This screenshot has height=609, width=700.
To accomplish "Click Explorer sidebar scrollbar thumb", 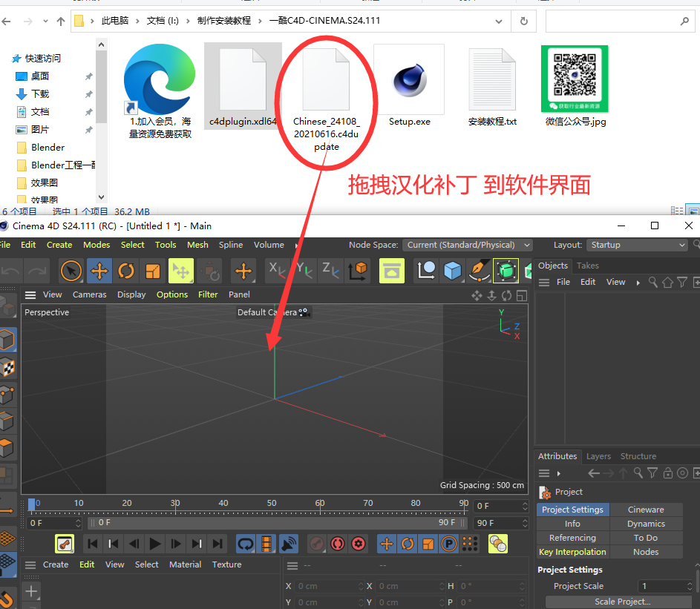I will click(102, 87).
